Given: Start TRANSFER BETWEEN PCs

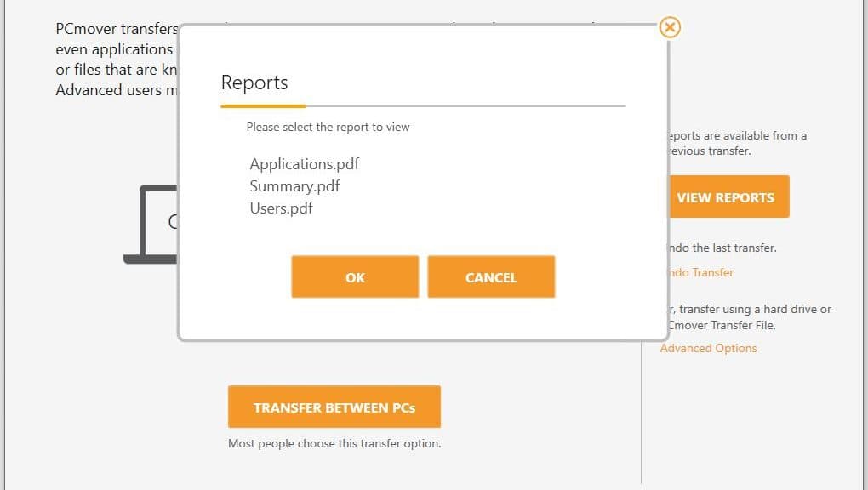Looking at the screenshot, I should pyautogui.click(x=334, y=407).
